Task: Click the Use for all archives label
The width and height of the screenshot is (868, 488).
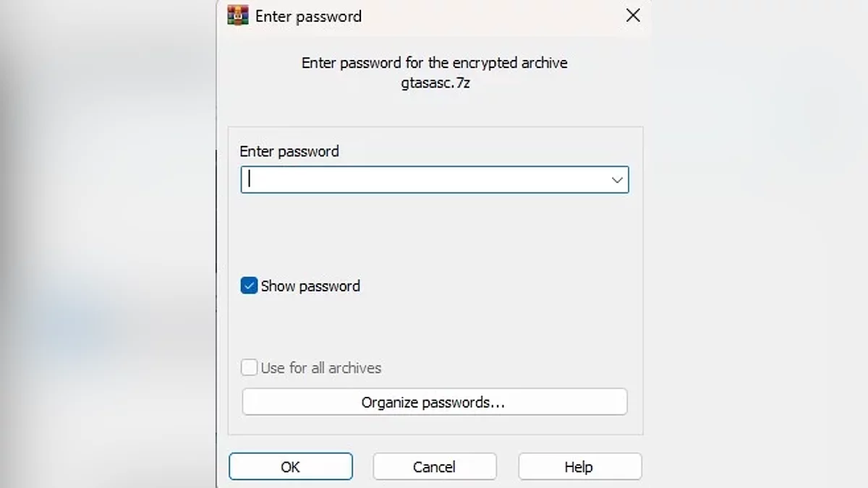Action: pos(320,368)
